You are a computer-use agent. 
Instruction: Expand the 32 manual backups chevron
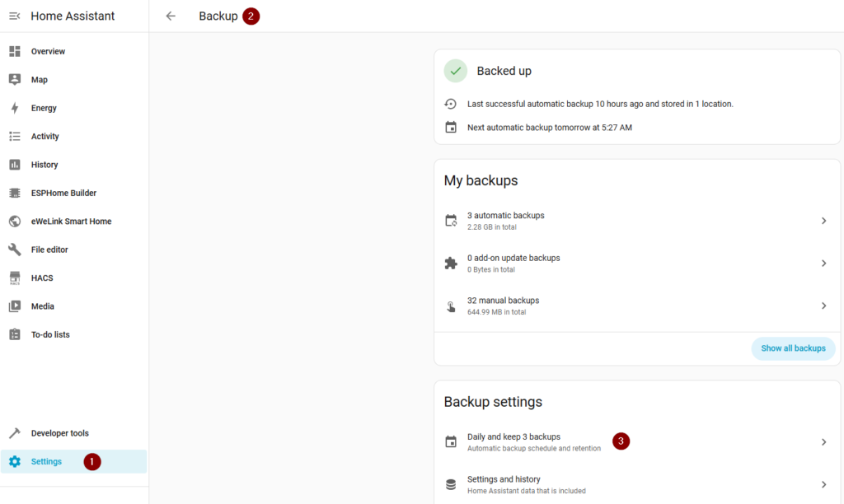tap(823, 306)
